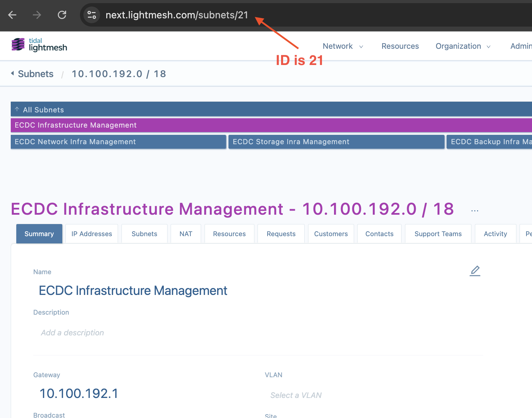Screen dimensions: 532x418
Task: Switch to the NAT tab
Action: click(x=186, y=234)
